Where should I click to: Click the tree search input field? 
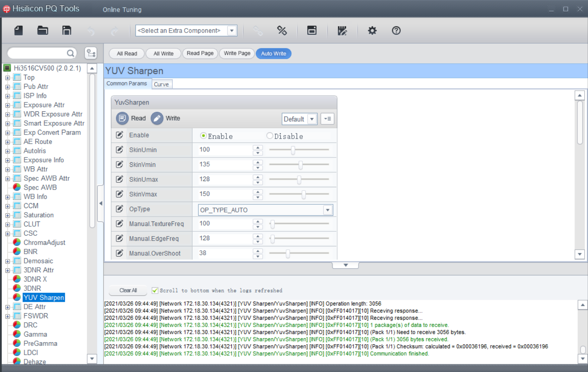click(x=38, y=53)
